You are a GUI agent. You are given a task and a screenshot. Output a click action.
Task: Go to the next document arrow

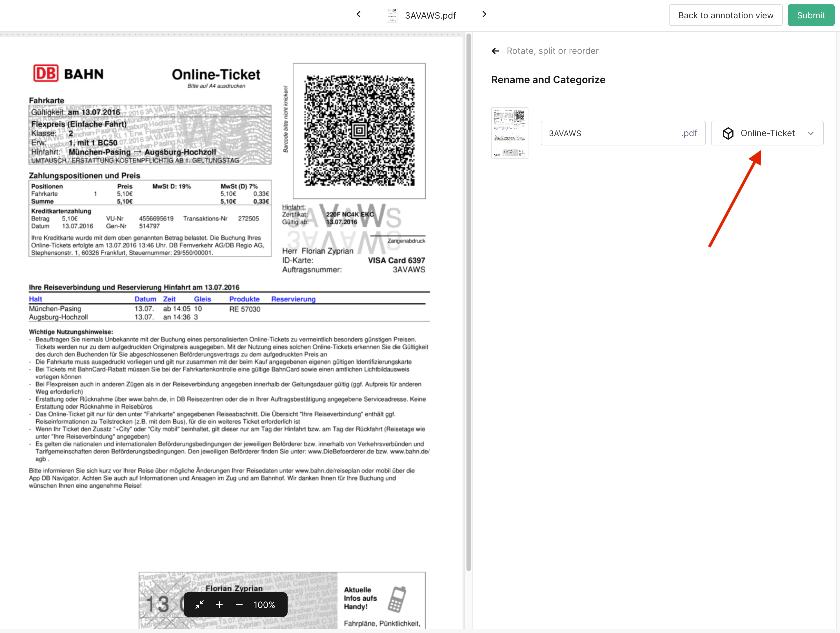click(x=484, y=14)
